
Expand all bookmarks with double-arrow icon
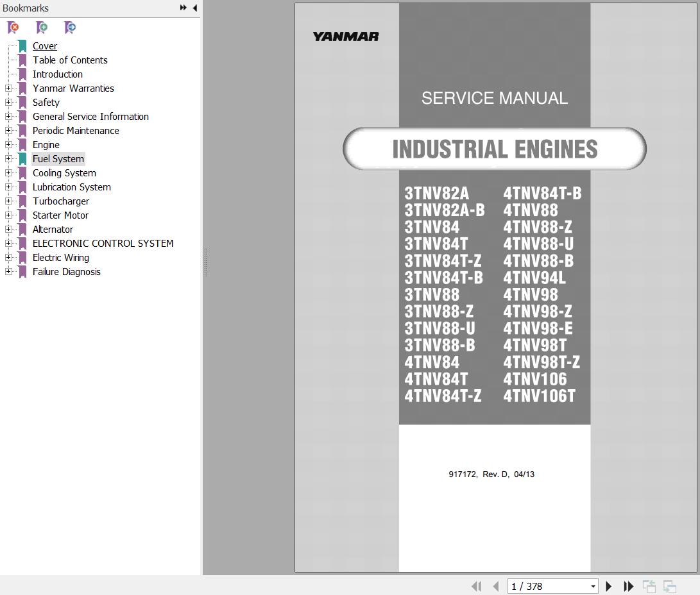click(x=183, y=8)
